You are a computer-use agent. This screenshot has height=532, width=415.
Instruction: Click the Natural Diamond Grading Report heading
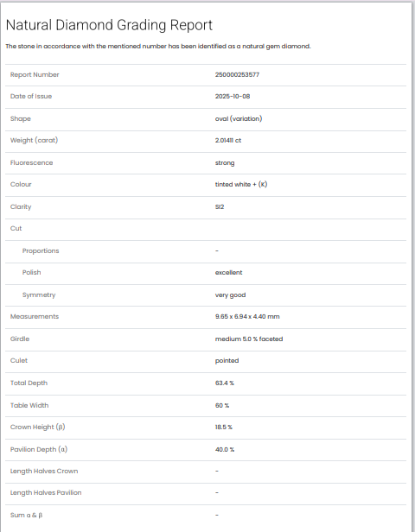coord(109,25)
